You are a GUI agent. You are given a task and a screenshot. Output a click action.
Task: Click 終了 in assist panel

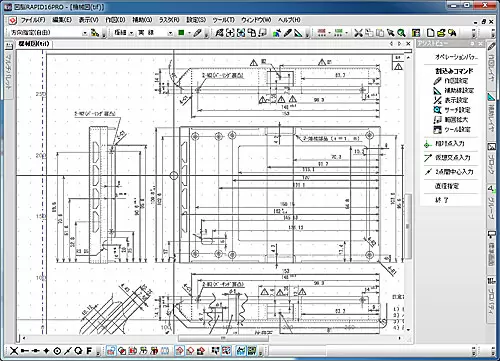pyautogui.click(x=442, y=200)
